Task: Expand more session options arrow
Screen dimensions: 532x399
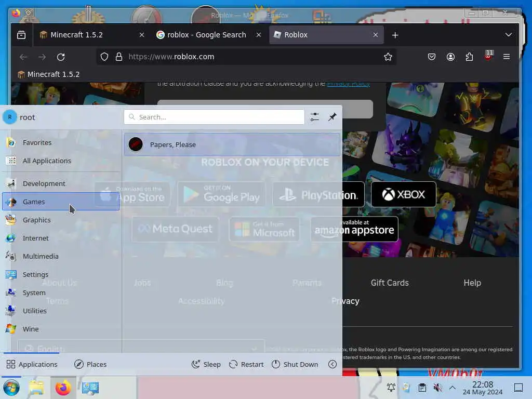Action: click(332, 364)
